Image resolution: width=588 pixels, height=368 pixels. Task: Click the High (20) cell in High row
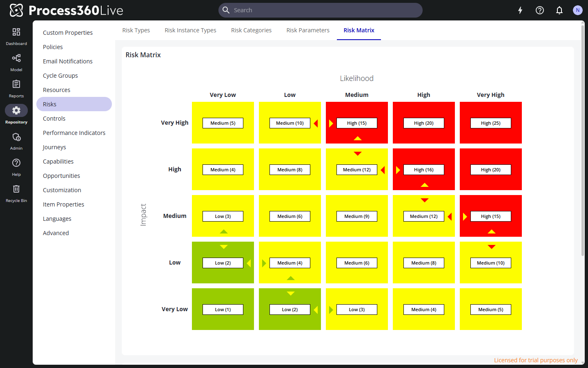point(491,170)
